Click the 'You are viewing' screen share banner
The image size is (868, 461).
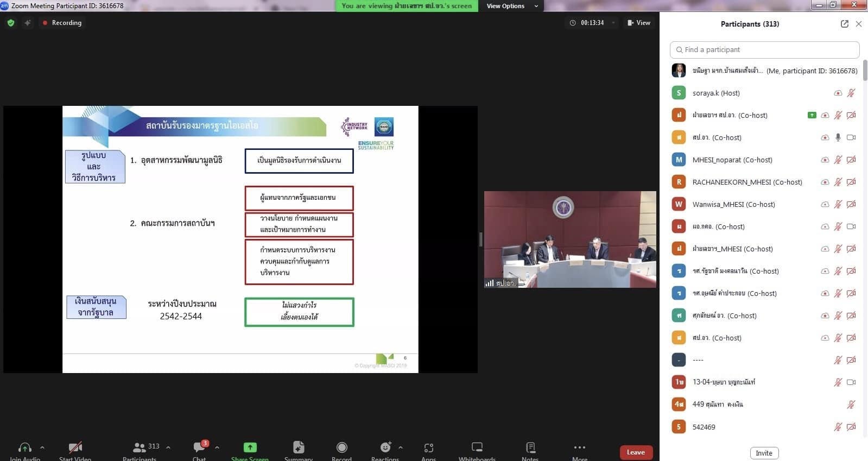pyautogui.click(x=407, y=6)
